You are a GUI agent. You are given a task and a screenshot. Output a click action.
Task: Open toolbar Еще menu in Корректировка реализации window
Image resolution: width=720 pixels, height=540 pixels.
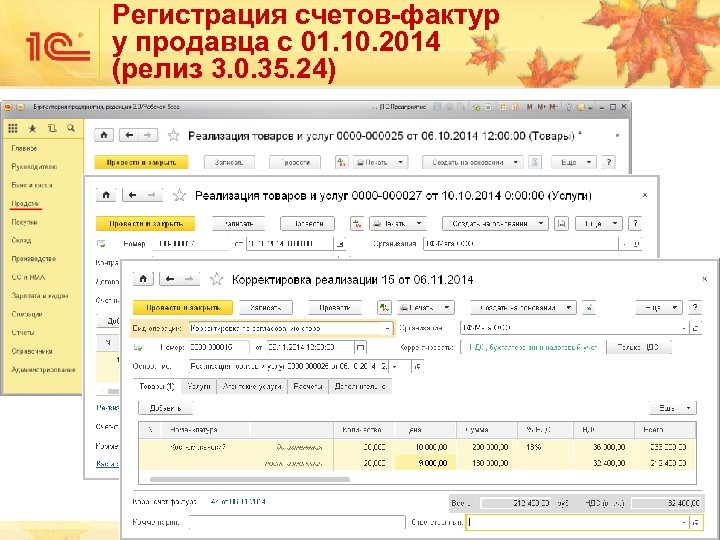(x=658, y=308)
